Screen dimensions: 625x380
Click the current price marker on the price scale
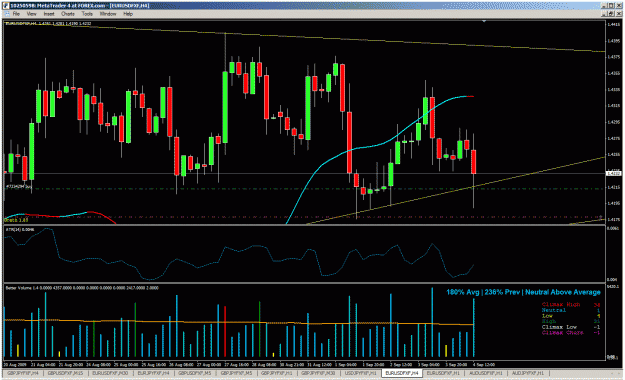(x=613, y=173)
